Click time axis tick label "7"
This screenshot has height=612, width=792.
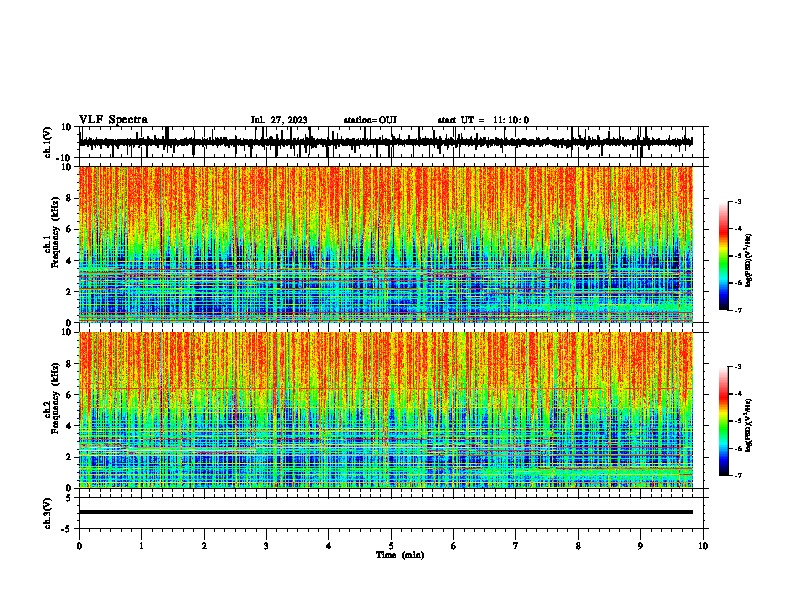(x=516, y=546)
